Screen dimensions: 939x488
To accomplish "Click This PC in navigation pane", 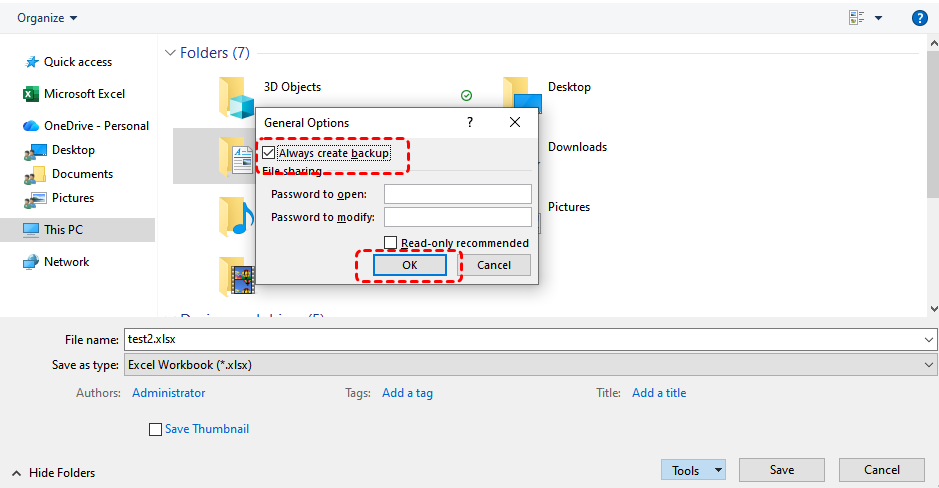I will tap(63, 230).
